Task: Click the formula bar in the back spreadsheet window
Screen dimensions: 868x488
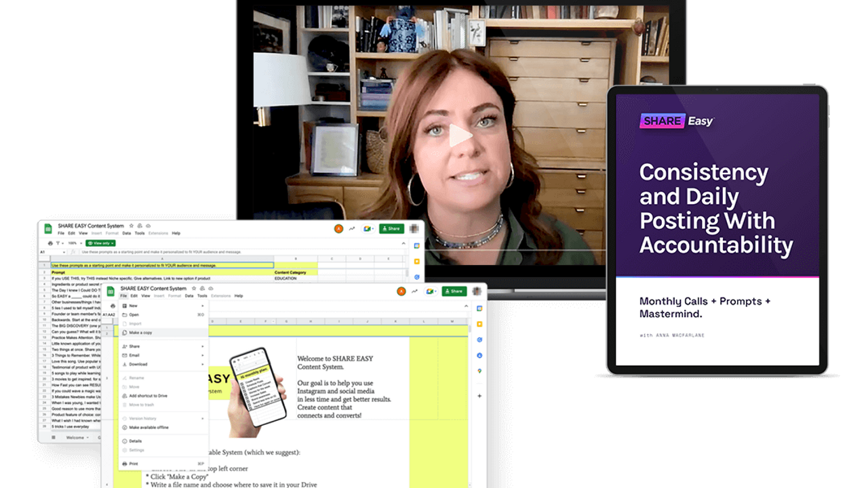Action: click(x=244, y=252)
